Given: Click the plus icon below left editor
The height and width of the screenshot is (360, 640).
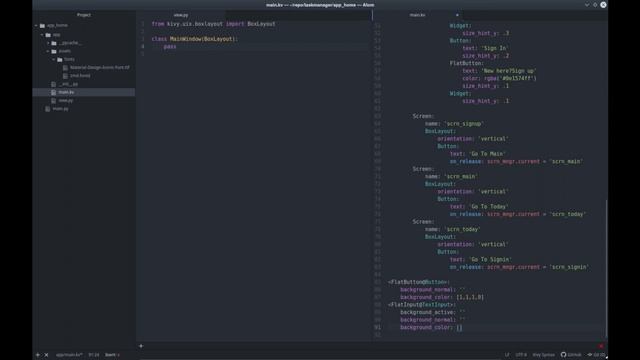Looking at the screenshot, I should (141, 346).
